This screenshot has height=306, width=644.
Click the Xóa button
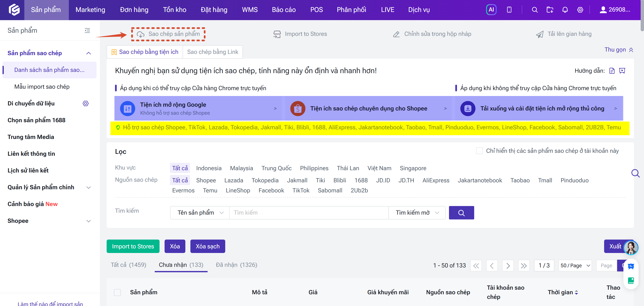pyautogui.click(x=175, y=246)
